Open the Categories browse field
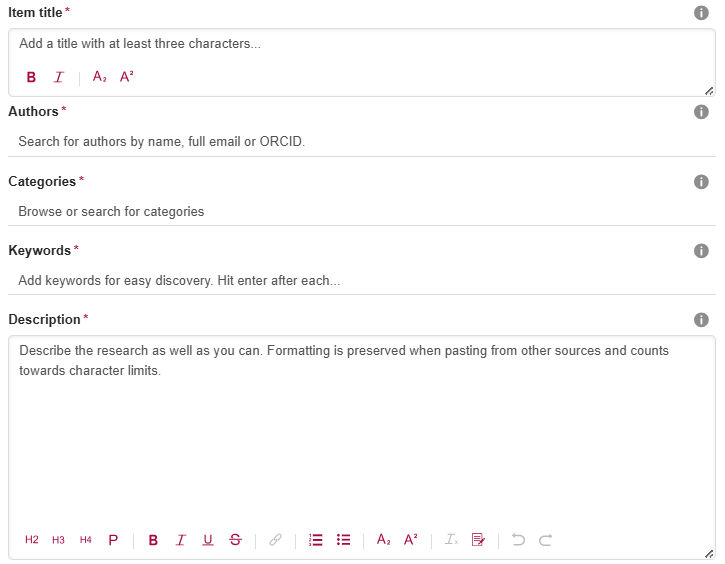Screen dimensions: 725x564 [x=360, y=212]
